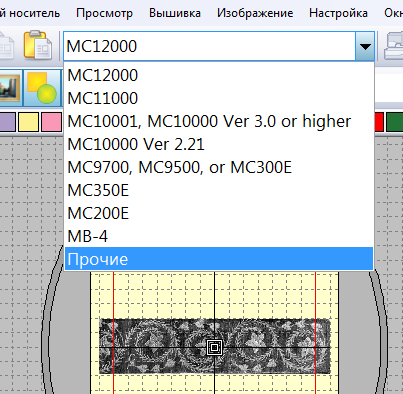Open the Настройка menu

(x=338, y=13)
